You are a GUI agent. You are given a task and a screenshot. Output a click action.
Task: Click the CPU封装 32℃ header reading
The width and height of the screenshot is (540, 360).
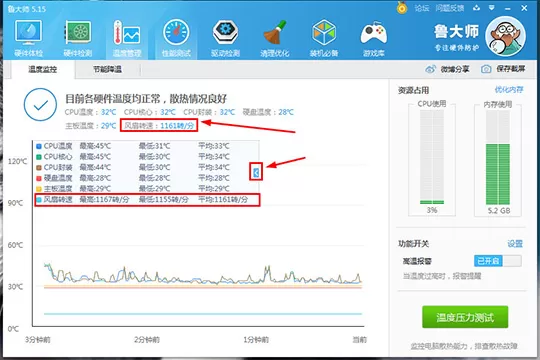click(x=209, y=112)
